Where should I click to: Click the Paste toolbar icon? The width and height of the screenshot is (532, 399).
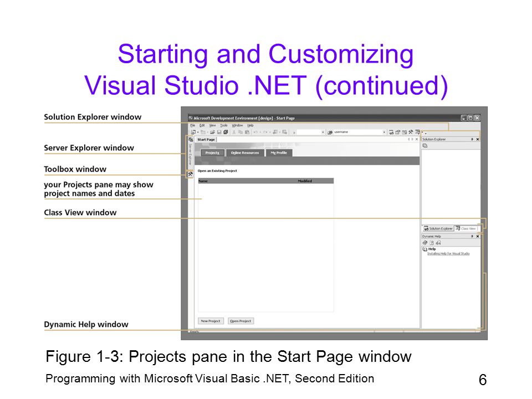click(247, 132)
